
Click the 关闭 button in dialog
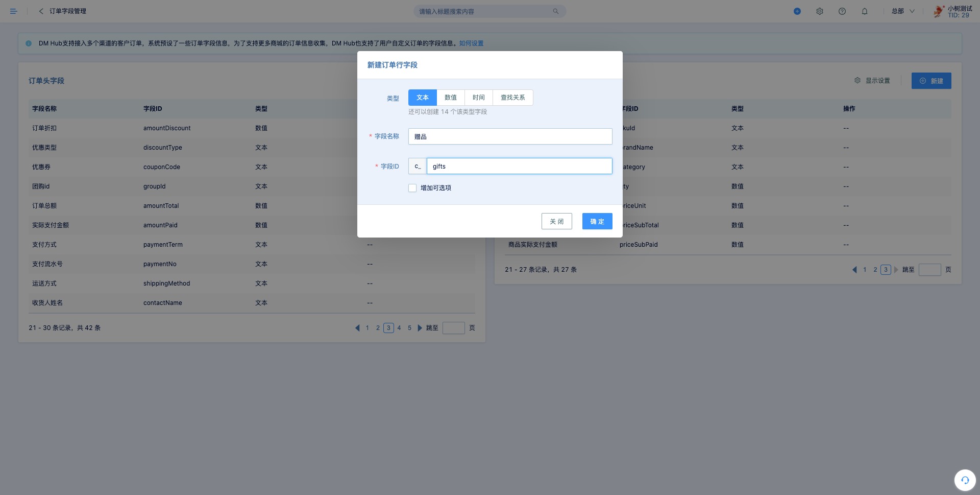557,221
